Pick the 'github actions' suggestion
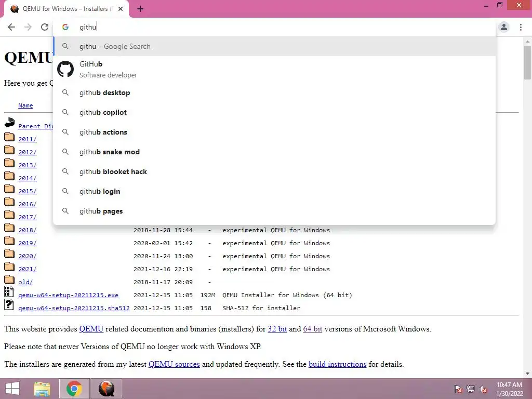 [274, 132]
